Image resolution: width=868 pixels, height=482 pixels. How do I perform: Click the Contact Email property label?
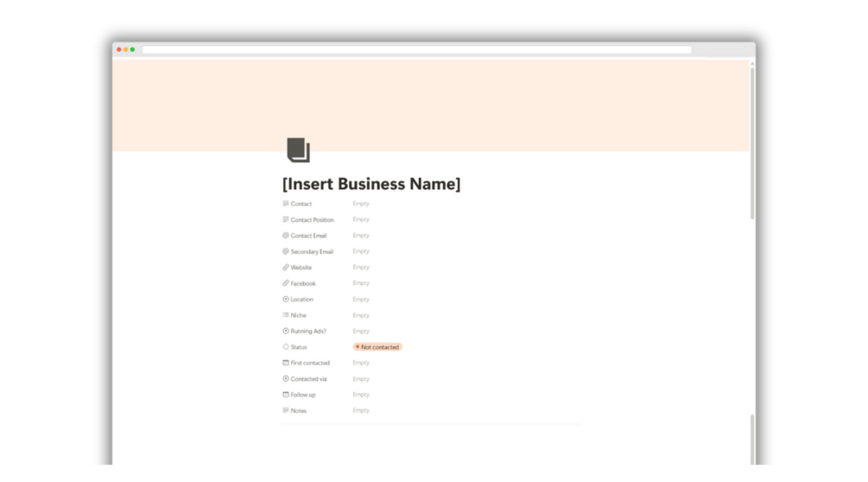tap(308, 236)
